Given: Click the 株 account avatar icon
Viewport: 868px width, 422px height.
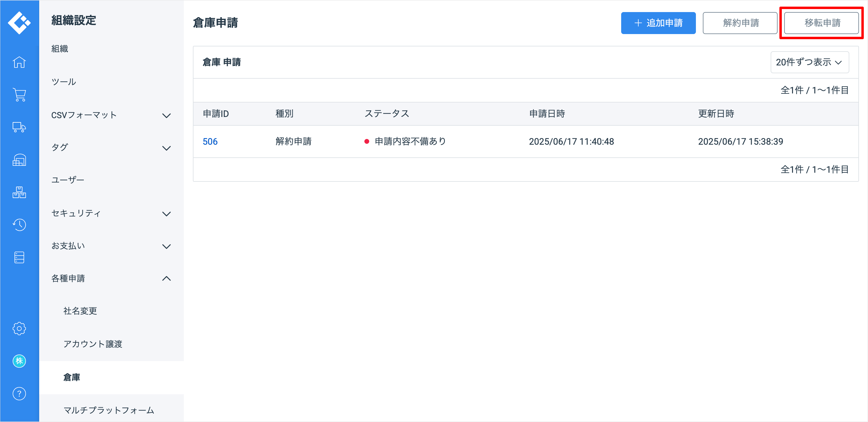Looking at the screenshot, I should point(19,361).
